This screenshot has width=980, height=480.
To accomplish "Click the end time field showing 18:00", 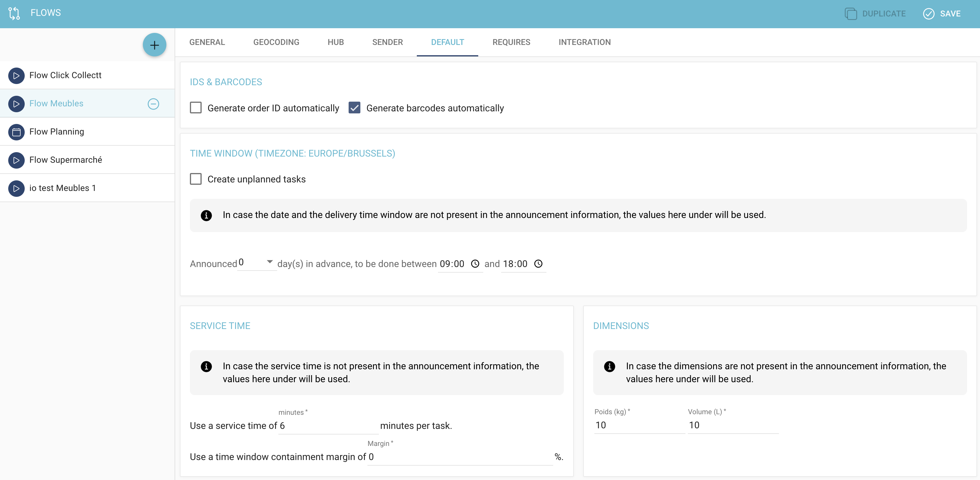I will pos(524,264).
